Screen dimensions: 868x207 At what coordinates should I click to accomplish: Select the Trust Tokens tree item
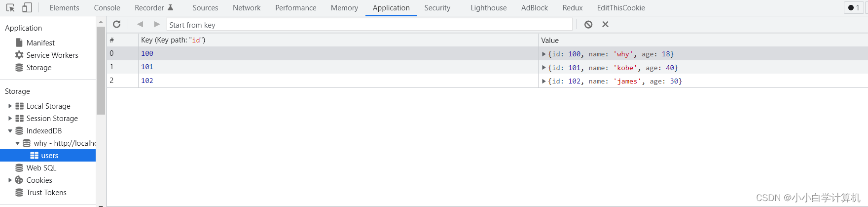(x=46, y=193)
